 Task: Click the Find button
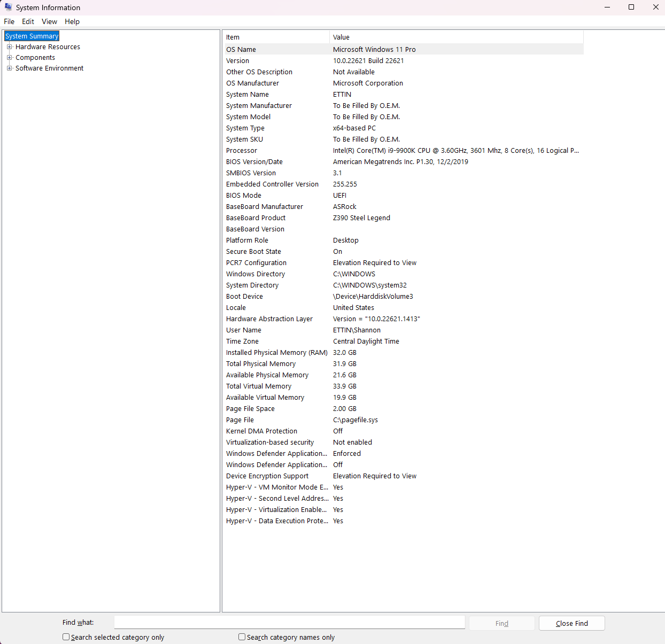click(501, 623)
